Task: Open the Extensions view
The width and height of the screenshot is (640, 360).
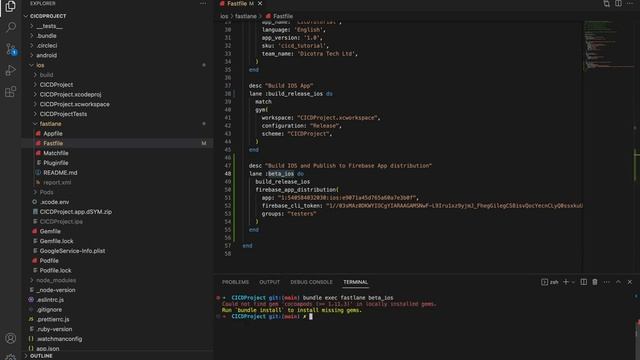Action: pyautogui.click(x=11, y=91)
